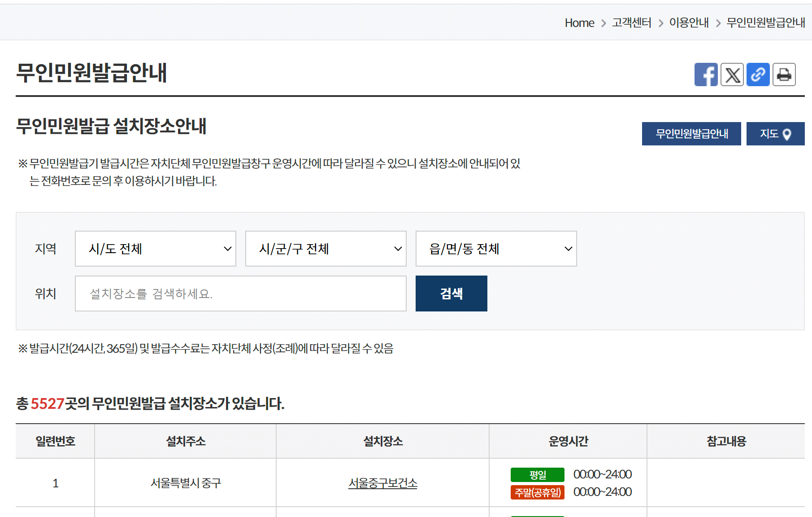Open the 이용안내 breadcrumb item
812x517 pixels.
point(689,22)
